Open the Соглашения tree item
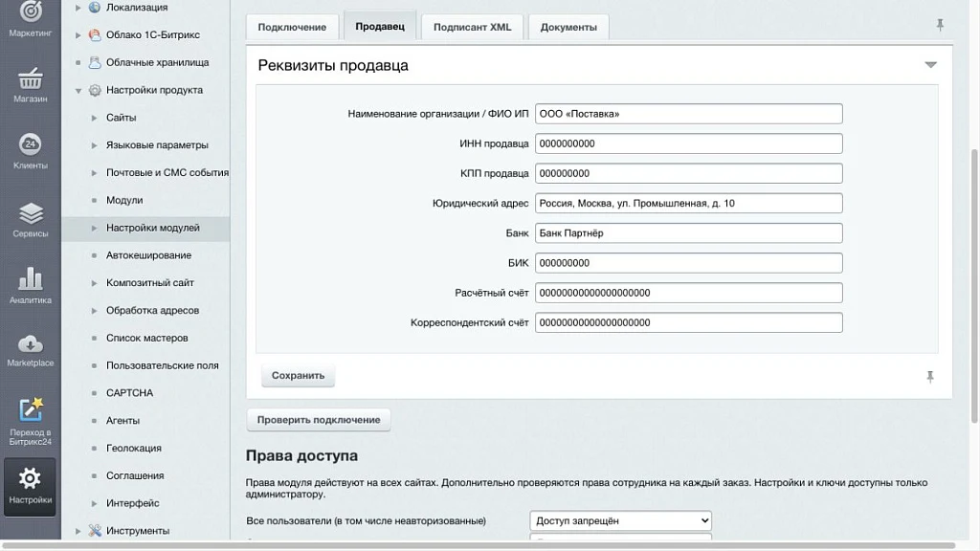Screen dimensions: 980x551 (x=135, y=475)
